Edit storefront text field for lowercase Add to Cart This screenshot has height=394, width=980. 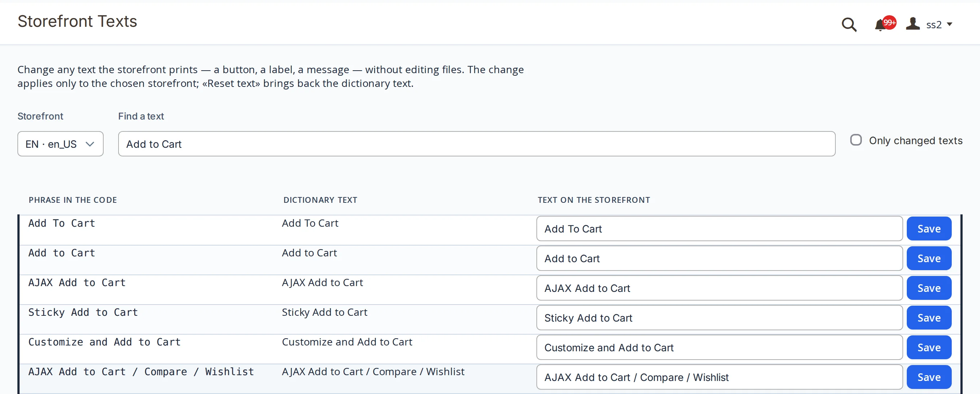pos(719,258)
